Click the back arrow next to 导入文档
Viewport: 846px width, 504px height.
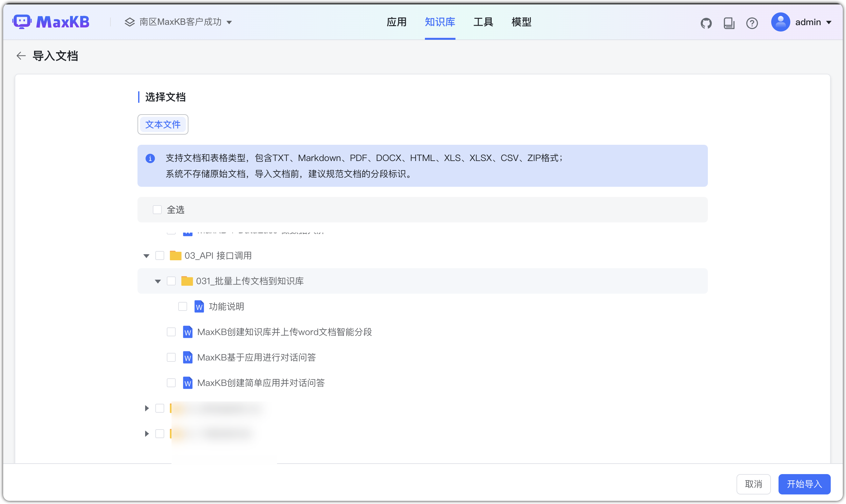point(21,56)
